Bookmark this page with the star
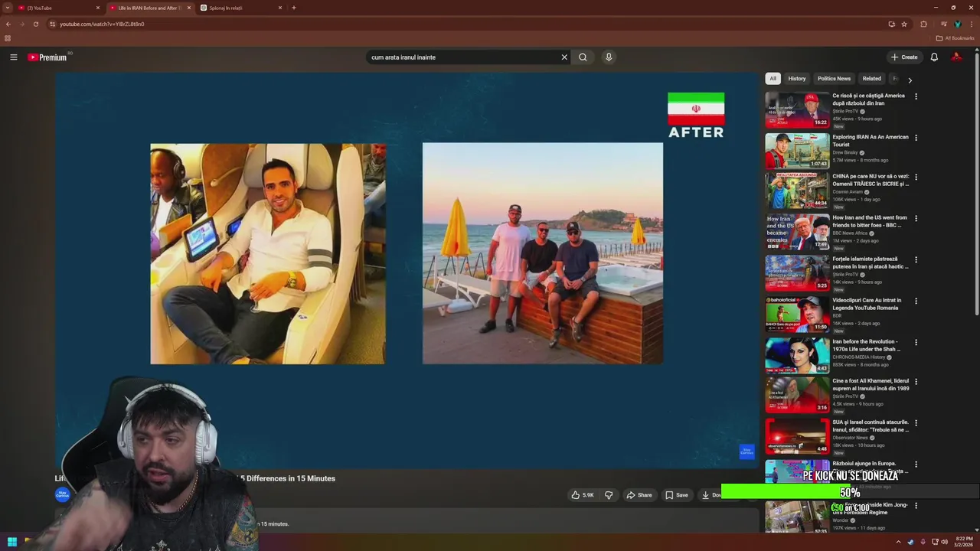980x551 pixels. point(904,24)
